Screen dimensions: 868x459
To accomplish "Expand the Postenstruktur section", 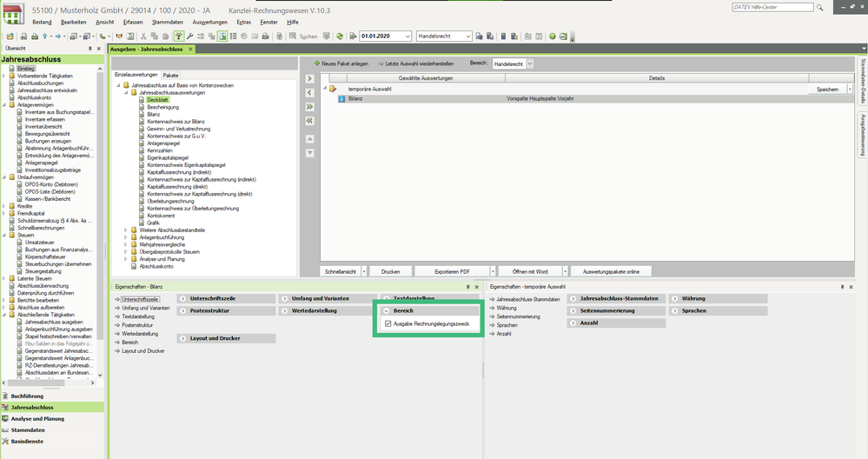I will [182, 310].
